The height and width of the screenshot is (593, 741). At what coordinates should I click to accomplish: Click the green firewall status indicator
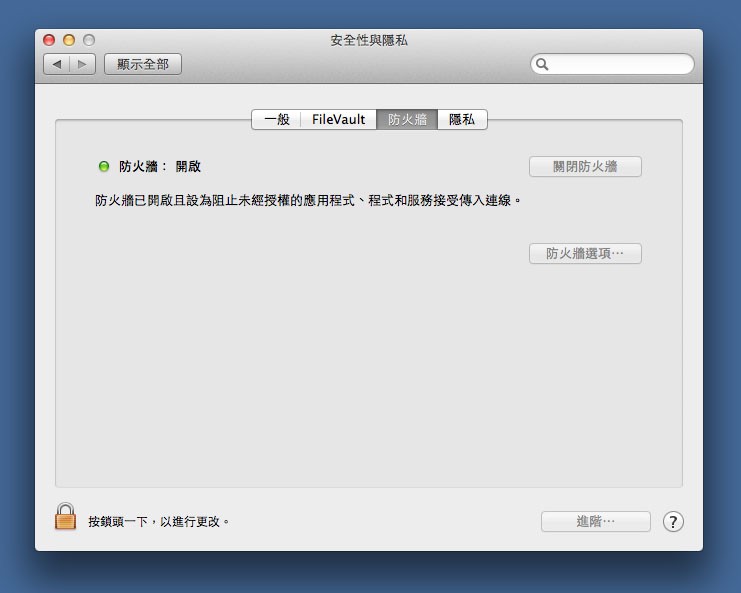103,166
